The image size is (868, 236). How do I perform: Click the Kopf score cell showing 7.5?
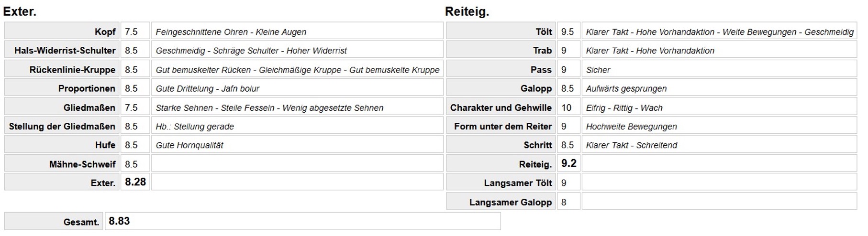tap(134, 32)
